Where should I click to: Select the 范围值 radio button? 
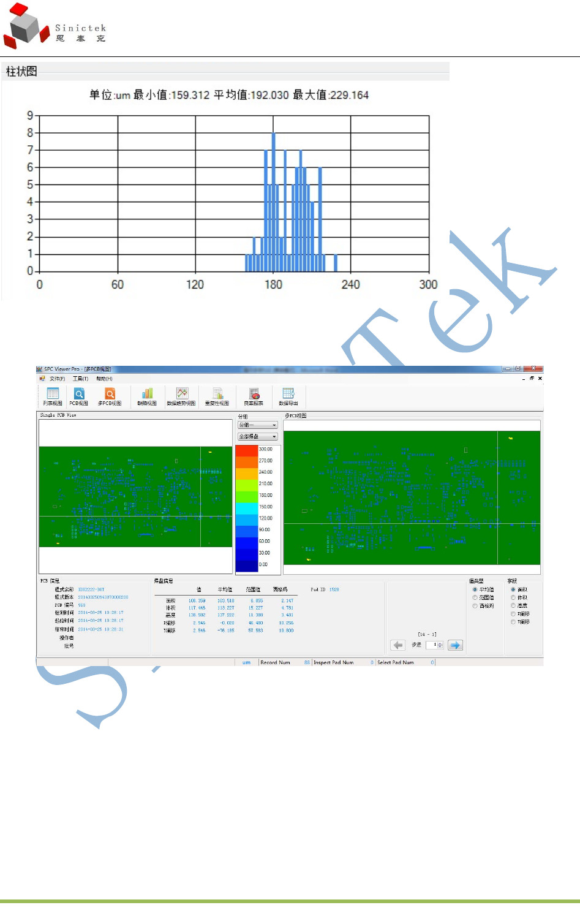coord(475,597)
